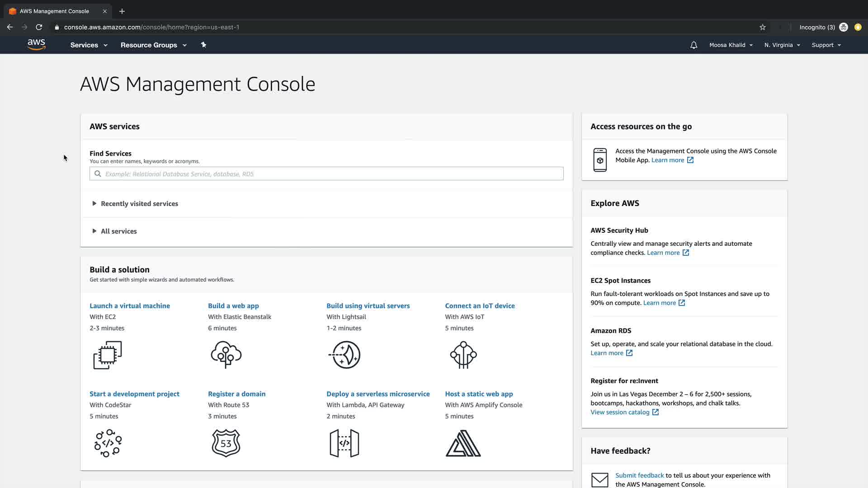Image resolution: width=868 pixels, height=488 pixels.
Task: Click the Lightsail compass icon
Action: click(x=344, y=355)
